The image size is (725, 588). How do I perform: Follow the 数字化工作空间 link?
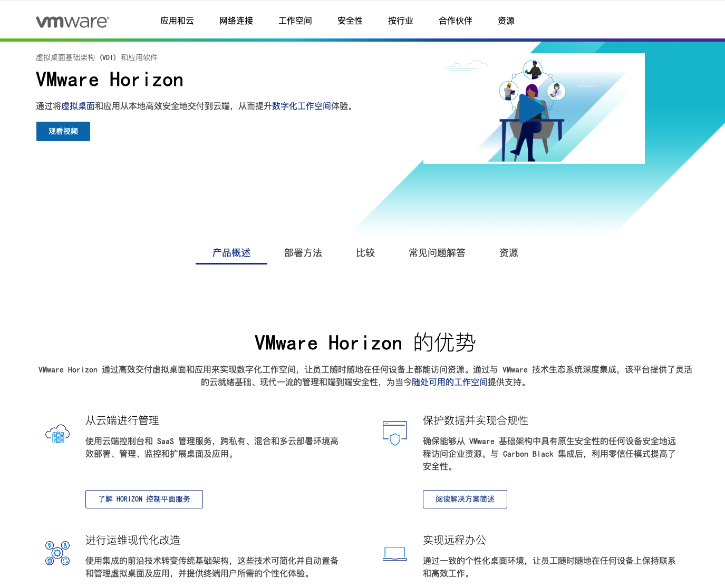coord(302,106)
